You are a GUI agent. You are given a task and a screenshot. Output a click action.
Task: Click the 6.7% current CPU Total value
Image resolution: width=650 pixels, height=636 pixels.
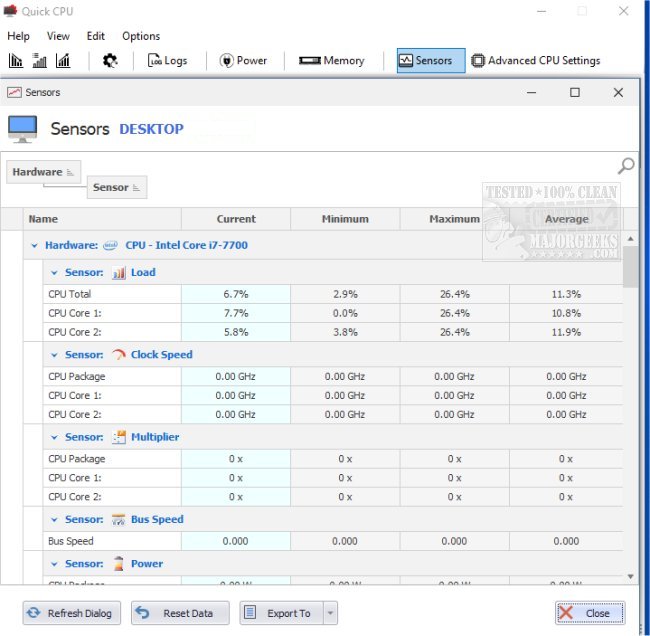pos(236,294)
